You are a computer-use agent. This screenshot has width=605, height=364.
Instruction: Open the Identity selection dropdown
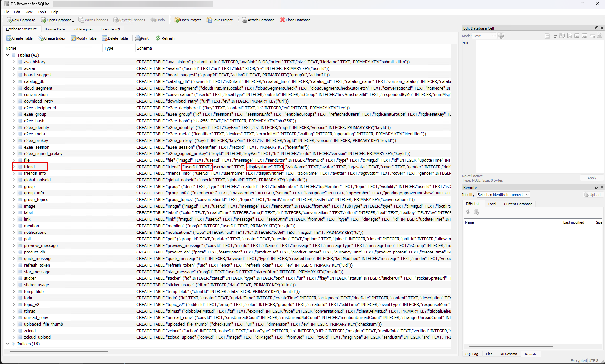click(x=503, y=195)
